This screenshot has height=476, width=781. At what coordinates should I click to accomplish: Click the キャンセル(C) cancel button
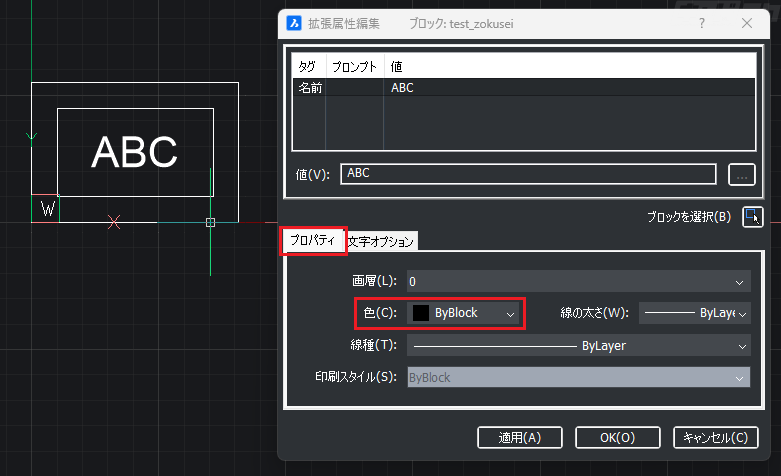pyautogui.click(x=711, y=437)
